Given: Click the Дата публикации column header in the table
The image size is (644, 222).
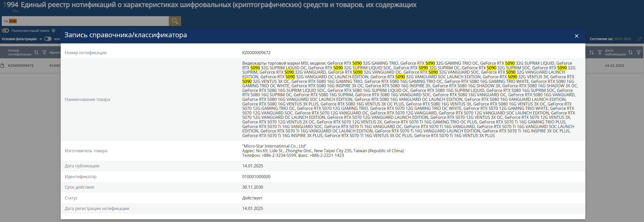Looking at the screenshot, I should [x=615, y=52].
